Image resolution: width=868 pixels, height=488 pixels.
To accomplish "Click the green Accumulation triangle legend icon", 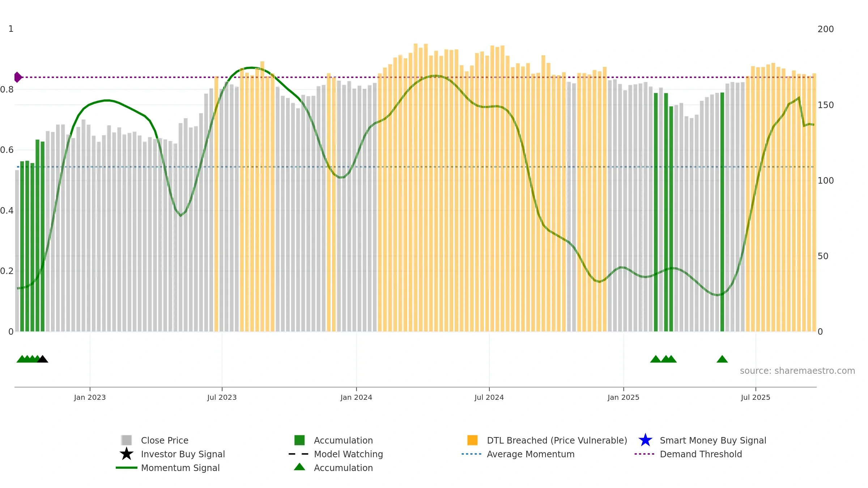I will click(x=299, y=467).
